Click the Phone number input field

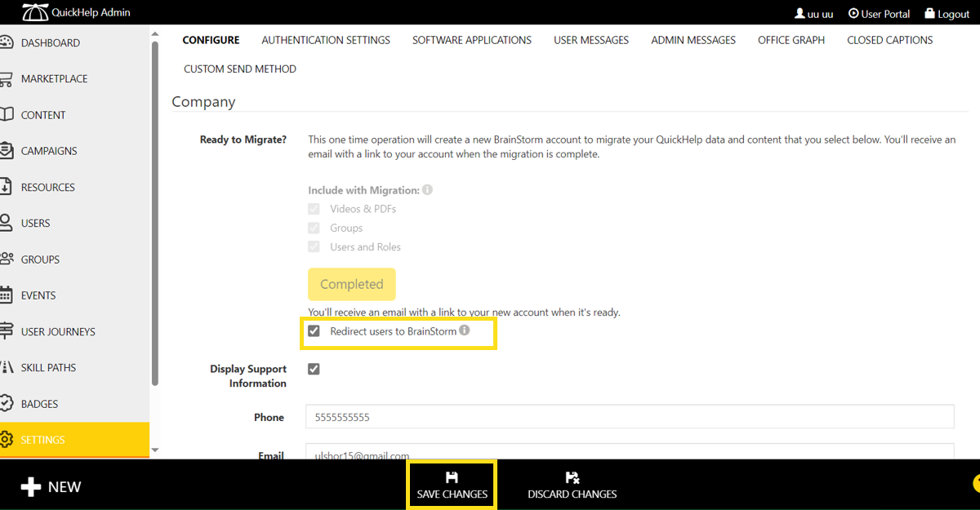click(630, 416)
